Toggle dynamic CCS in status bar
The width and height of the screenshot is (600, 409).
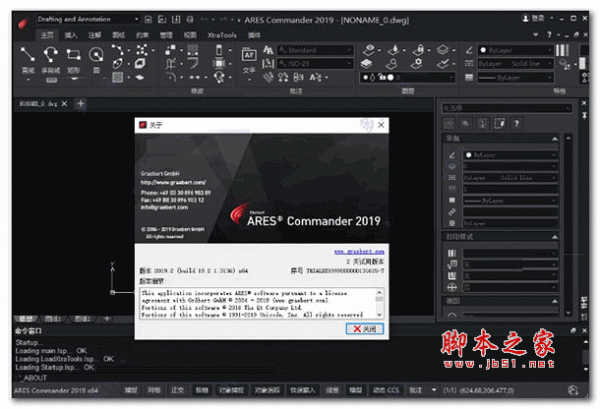point(386,390)
